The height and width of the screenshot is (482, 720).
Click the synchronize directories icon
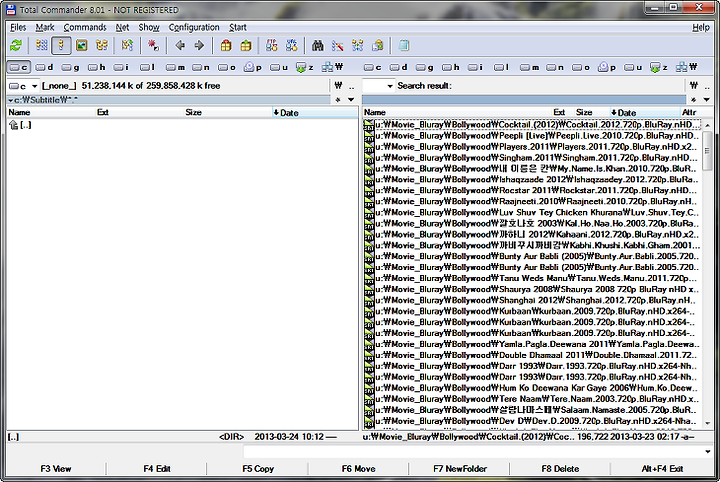coord(358,45)
